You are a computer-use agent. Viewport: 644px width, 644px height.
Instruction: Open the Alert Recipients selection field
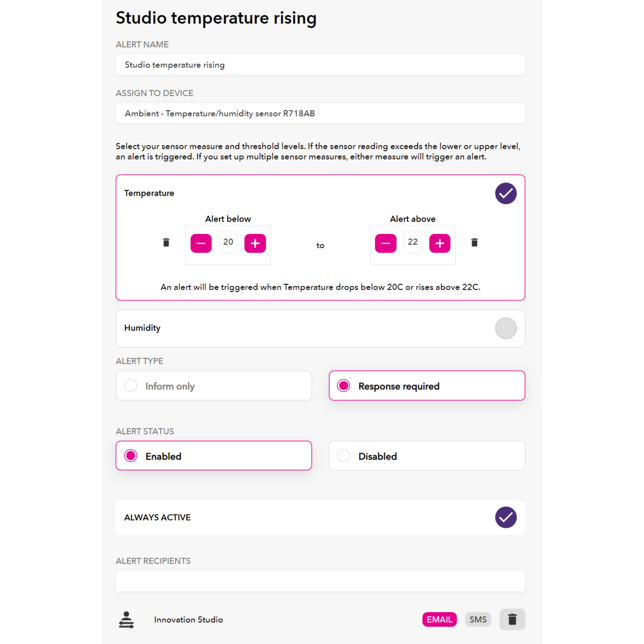[320, 581]
